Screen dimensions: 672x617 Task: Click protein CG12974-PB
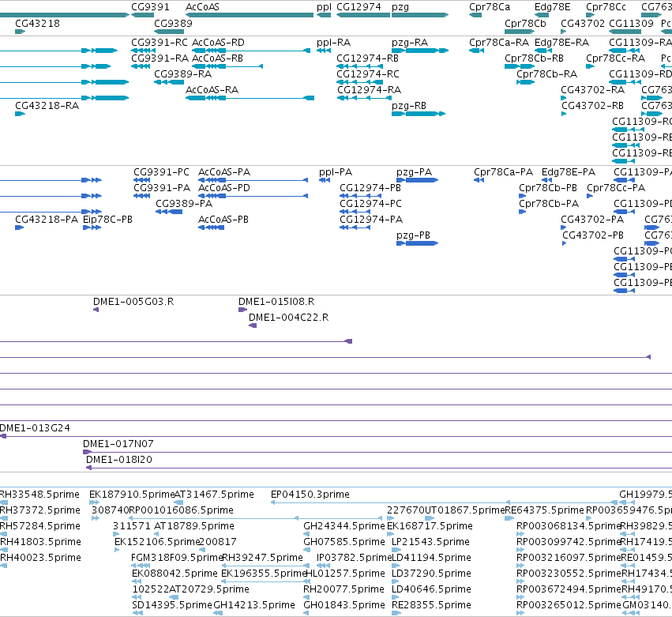tap(370, 188)
